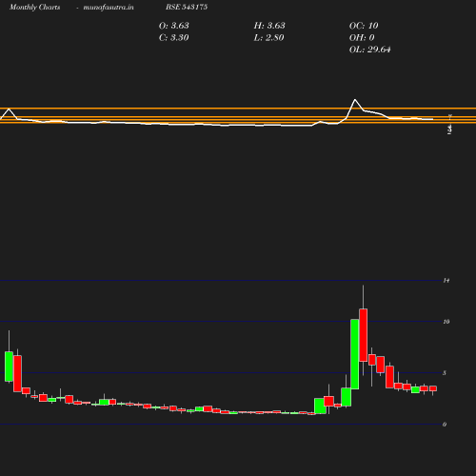Viewport: 476px width, 476px height.
Task: Select the high value H: 3.63
Action: [x=269, y=26]
